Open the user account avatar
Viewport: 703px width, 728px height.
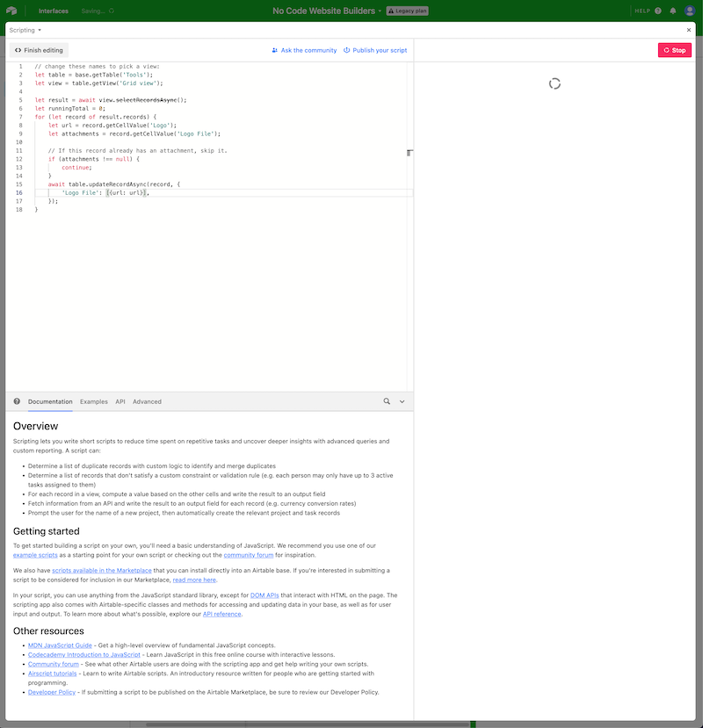point(690,11)
